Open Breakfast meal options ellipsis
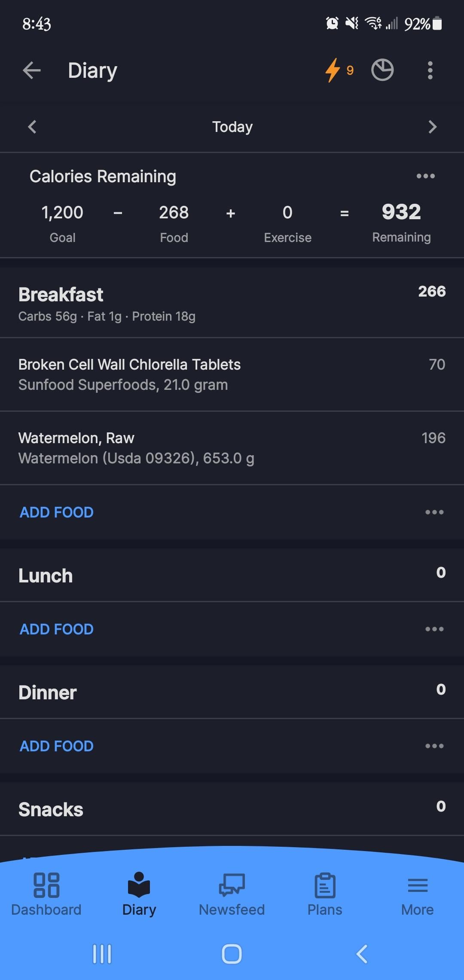 pos(434,512)
